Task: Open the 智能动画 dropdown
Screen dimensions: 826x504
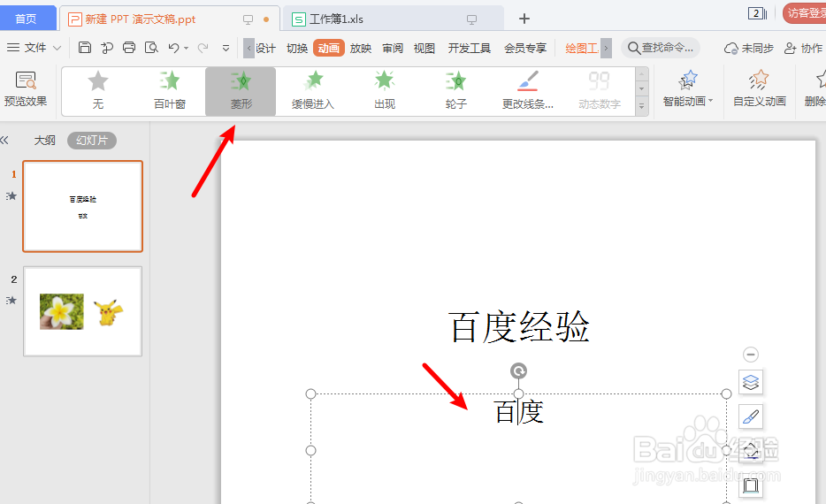Action: tap(687, 88)
